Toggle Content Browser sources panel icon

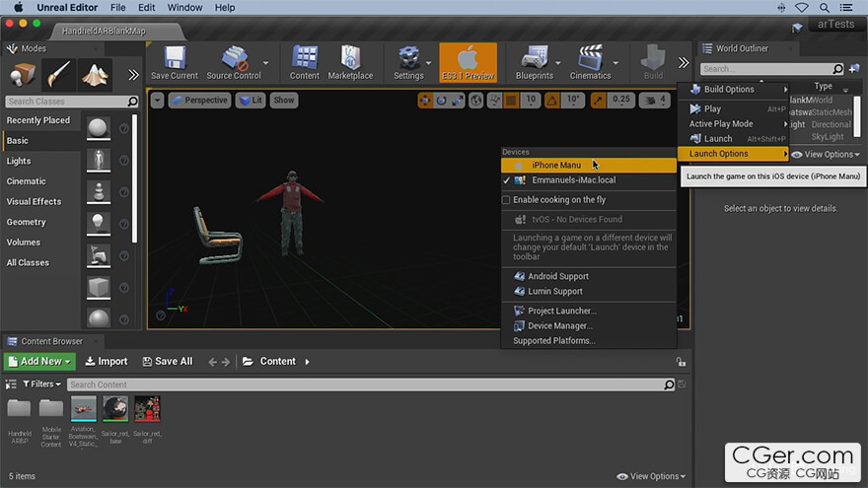11,383
